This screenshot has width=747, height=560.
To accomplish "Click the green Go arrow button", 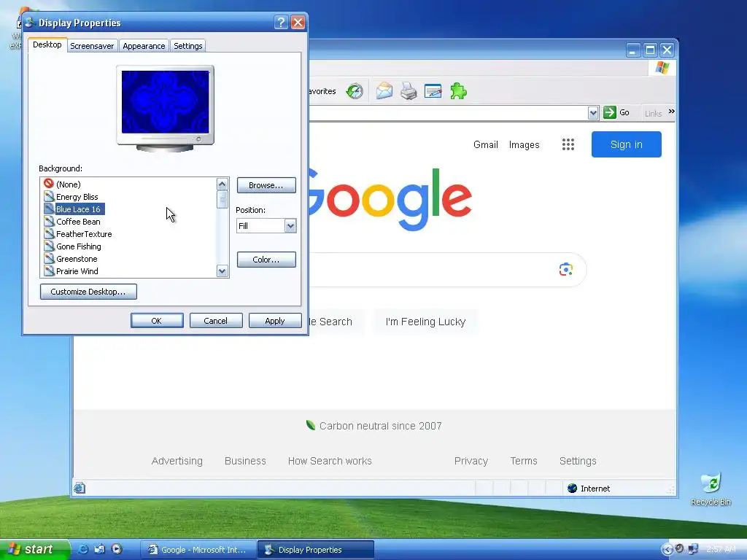I will pyautogui.click(x=610, y=112).
